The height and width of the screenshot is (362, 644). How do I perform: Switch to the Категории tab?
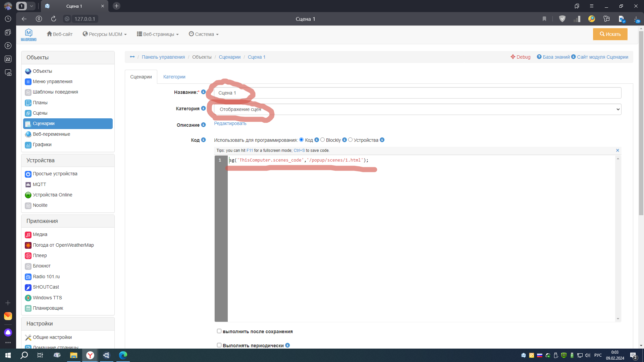[x=174, y=77]
